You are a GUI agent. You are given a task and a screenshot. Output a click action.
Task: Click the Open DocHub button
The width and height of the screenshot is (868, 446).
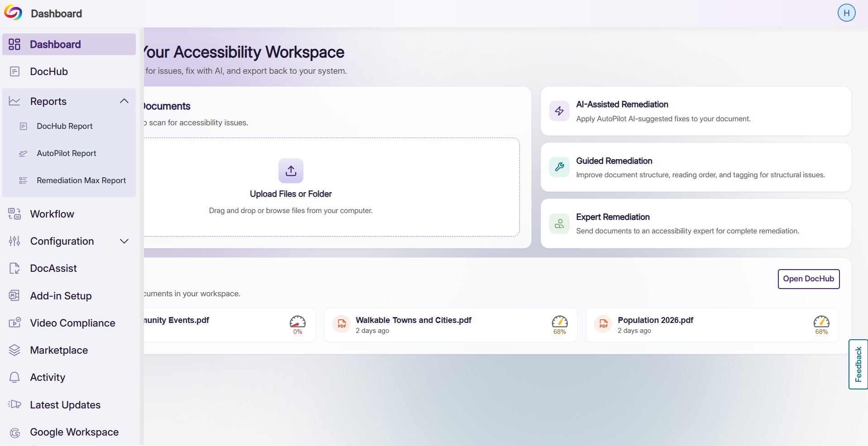808,279
